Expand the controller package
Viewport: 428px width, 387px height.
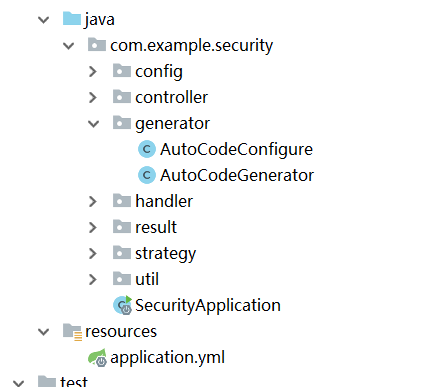click(x=93, y=97)
